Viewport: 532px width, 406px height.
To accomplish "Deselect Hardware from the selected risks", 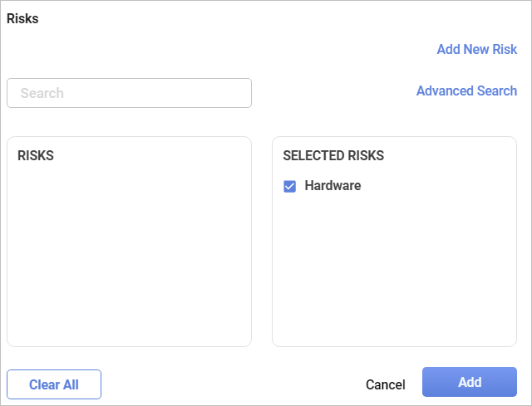I will [x=290, y=187].
